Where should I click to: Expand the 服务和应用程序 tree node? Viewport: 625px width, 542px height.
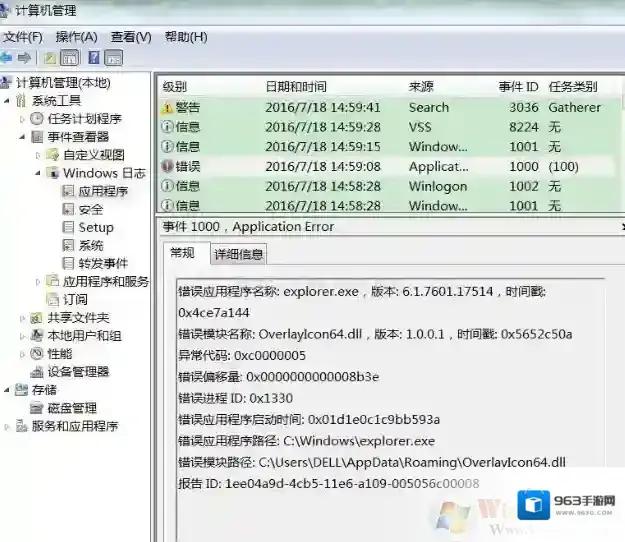[x=8, y=426]
